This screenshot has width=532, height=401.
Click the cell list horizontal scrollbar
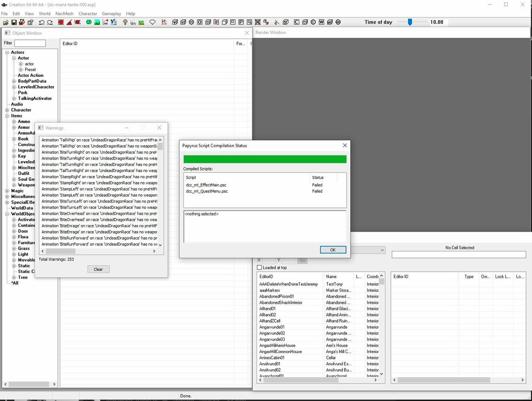coord(318,380)
